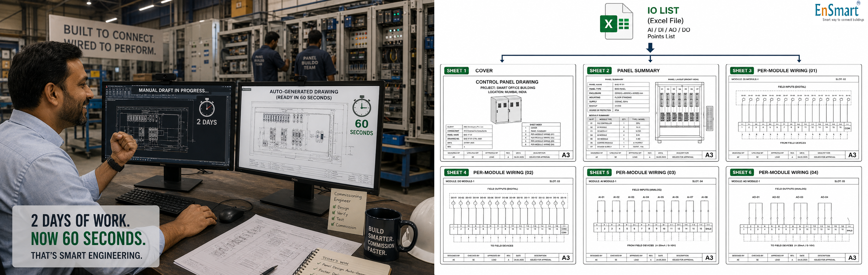Click LOCATION: MUMBAI, INDIA line

[507, 92]
